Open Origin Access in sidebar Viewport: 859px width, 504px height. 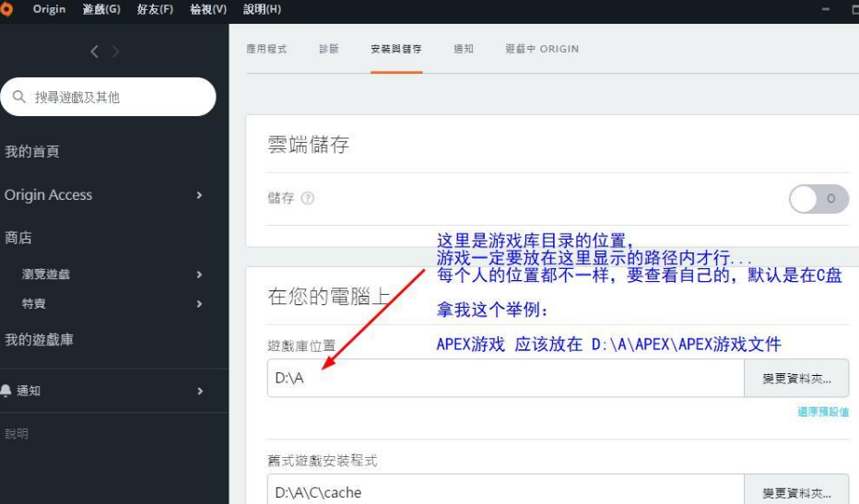coord(48,195)
